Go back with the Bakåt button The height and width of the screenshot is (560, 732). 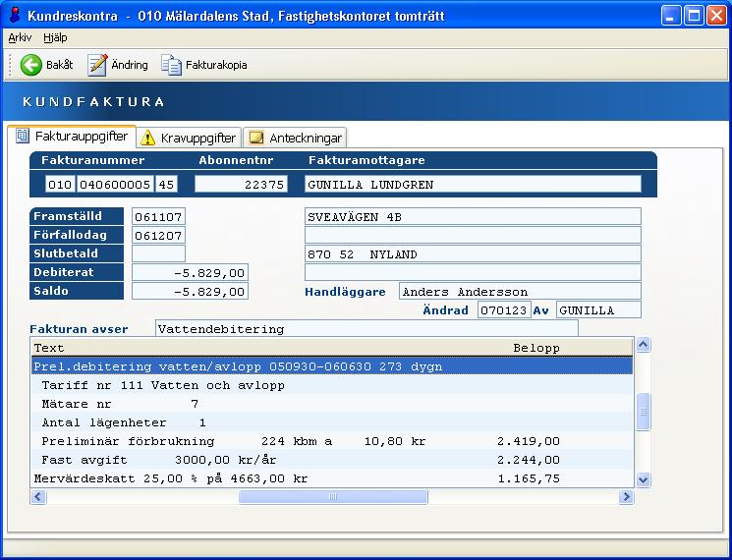(x=46, y=65)
